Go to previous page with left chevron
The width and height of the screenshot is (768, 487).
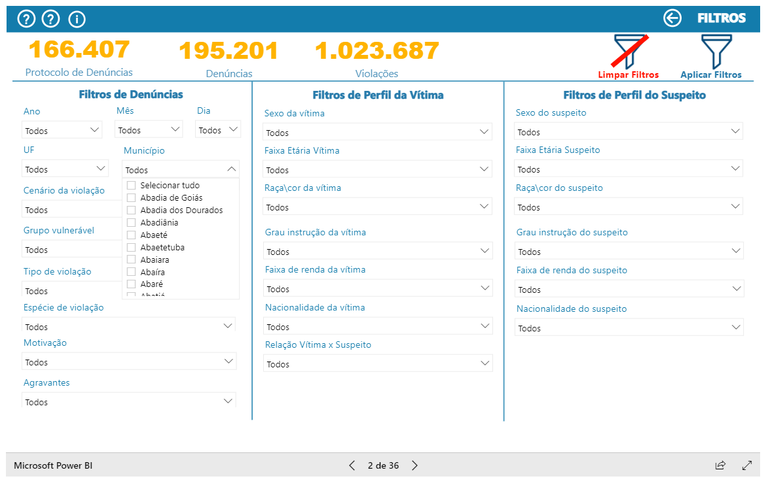click(352, 465)
